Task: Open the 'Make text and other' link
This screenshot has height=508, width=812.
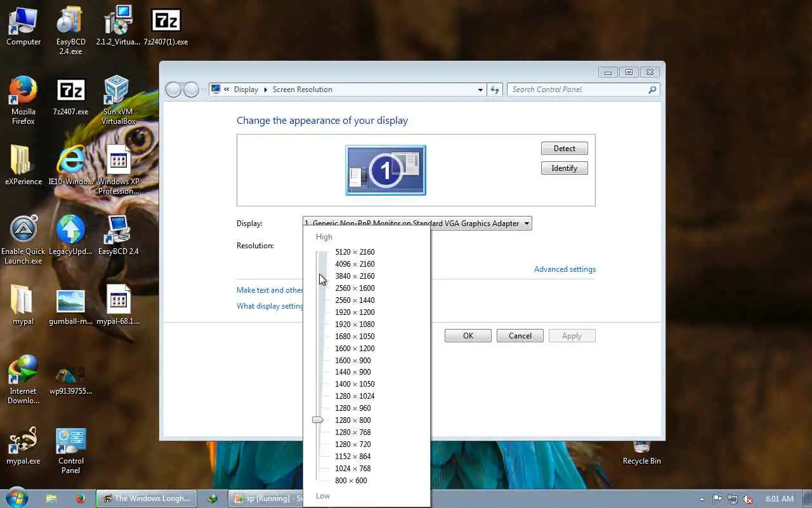Action: point(270,290)
